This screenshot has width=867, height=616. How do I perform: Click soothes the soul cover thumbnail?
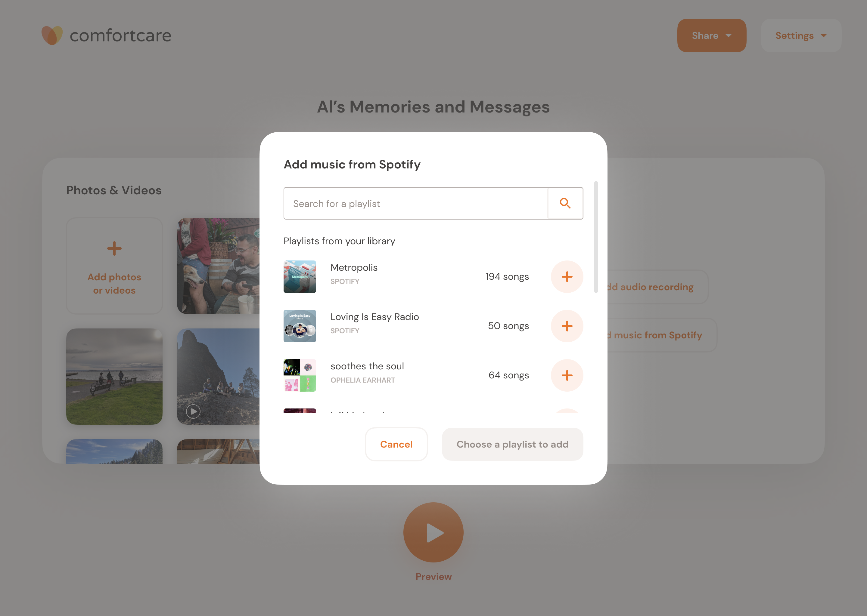300,375
